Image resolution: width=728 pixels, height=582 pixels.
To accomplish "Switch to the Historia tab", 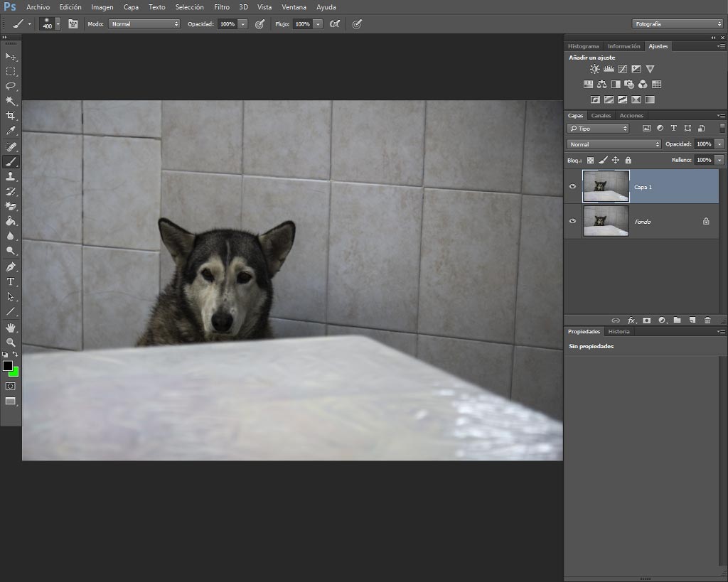I will 619,331.
